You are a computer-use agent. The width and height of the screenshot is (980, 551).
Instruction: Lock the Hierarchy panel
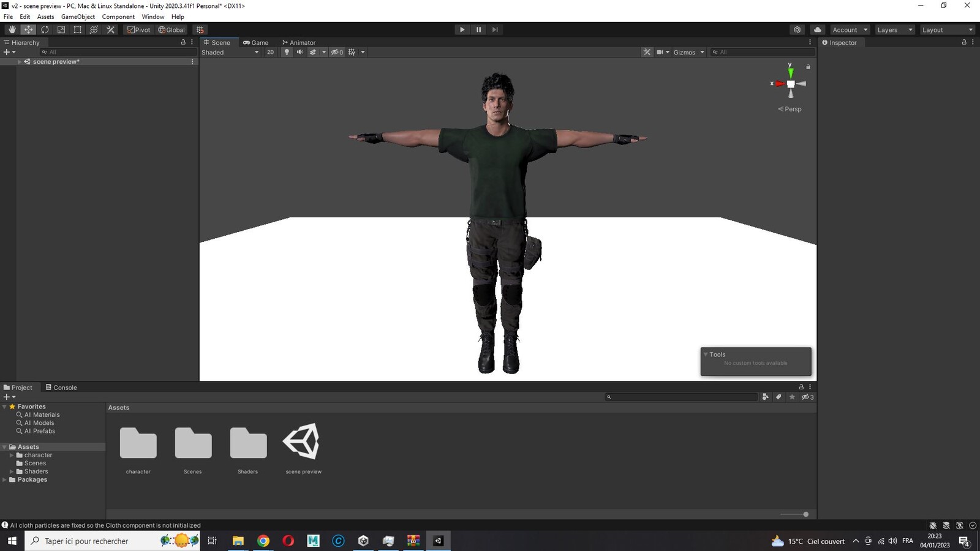(x=183, y=42)
